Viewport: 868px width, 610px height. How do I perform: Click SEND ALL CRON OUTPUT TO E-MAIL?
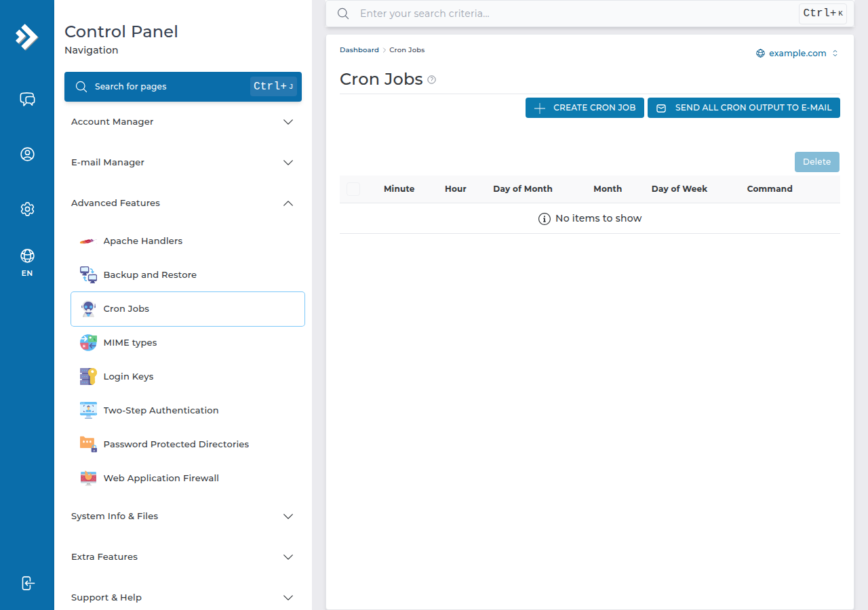(744, 108)
